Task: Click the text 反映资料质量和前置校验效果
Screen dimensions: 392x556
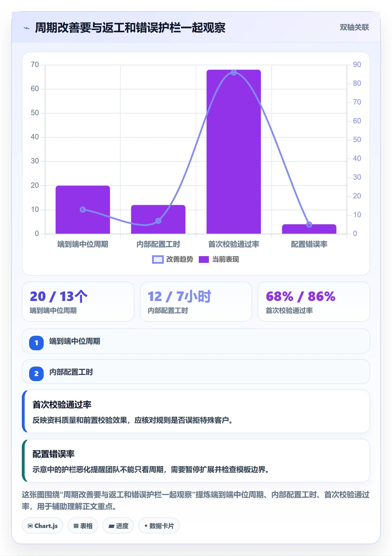Action: pyautogui.click(x=80, y=420)
